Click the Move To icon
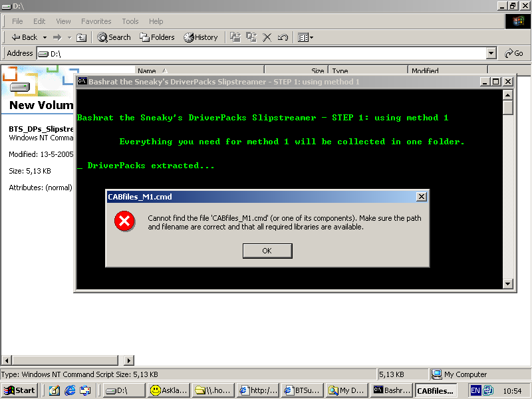The width and height of the screenshot is (532, 399). pos(235,37)
